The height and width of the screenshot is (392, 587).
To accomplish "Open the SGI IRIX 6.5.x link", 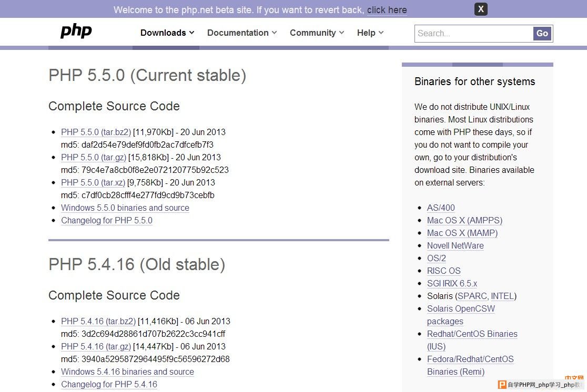I will click(x=452, y=284).
